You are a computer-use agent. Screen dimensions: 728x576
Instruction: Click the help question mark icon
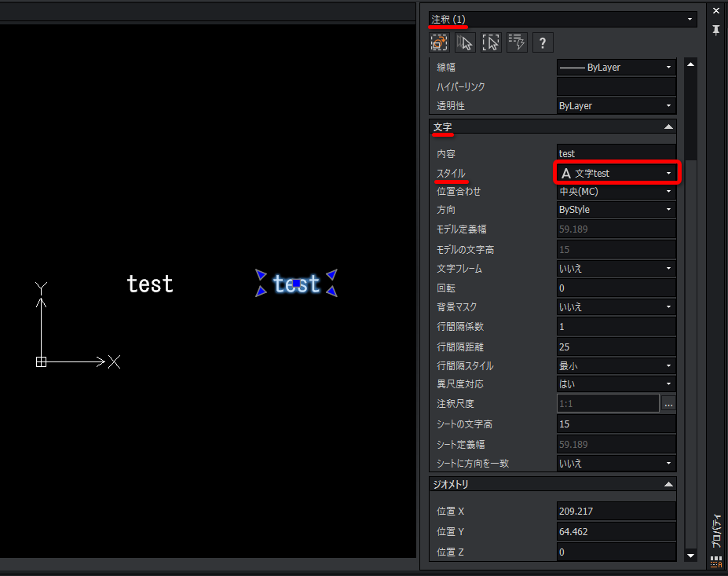[543, 42]
